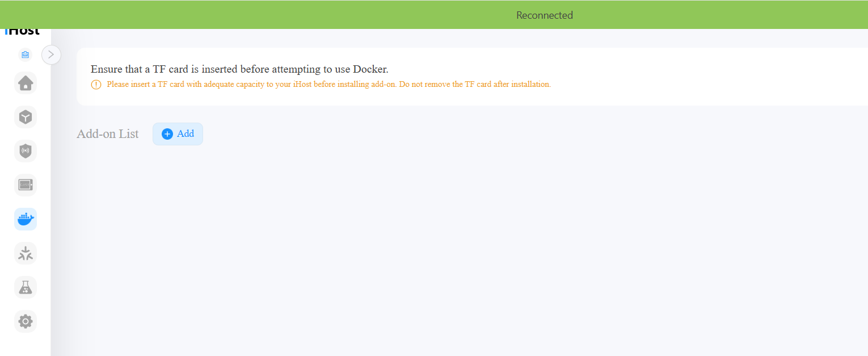The image size is (868, 356).
Task: Click the Add button beside Add-on List
Action: (178, 134)
